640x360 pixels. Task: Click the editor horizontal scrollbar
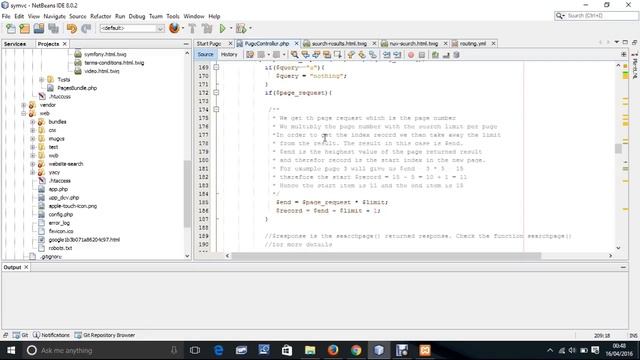point(386,256)
